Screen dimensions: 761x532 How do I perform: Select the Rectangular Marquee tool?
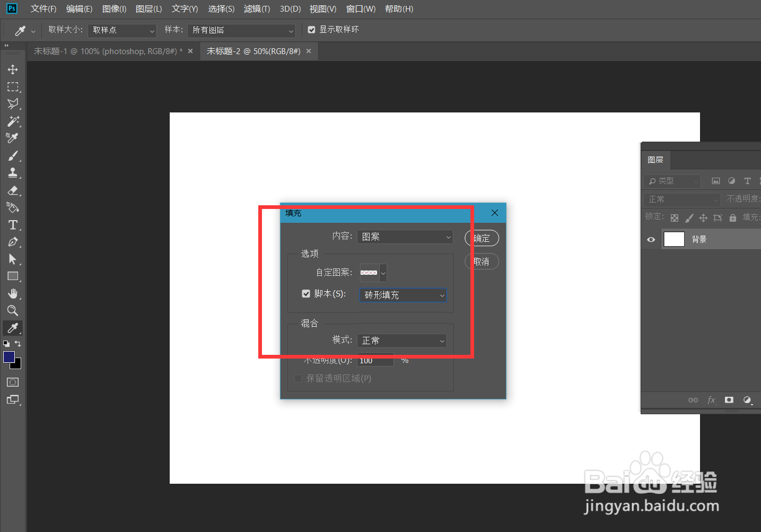tap(13, 87)
